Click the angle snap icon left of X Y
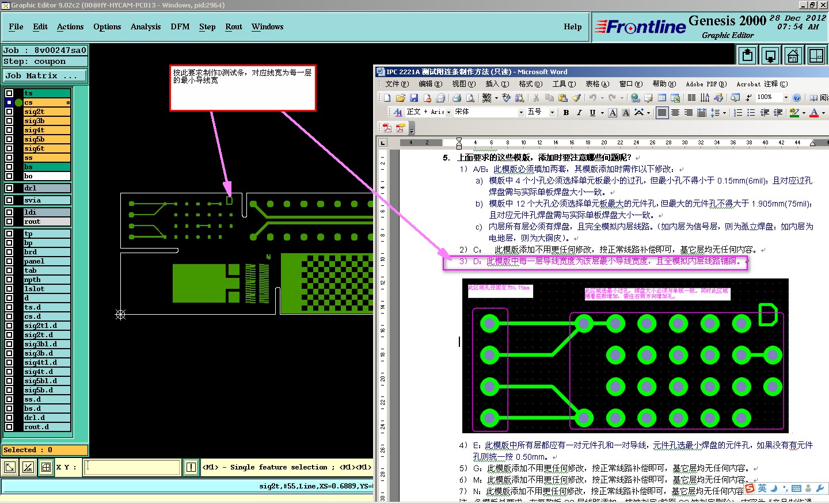The image size is (829, 504). click(x=28, y=467)
